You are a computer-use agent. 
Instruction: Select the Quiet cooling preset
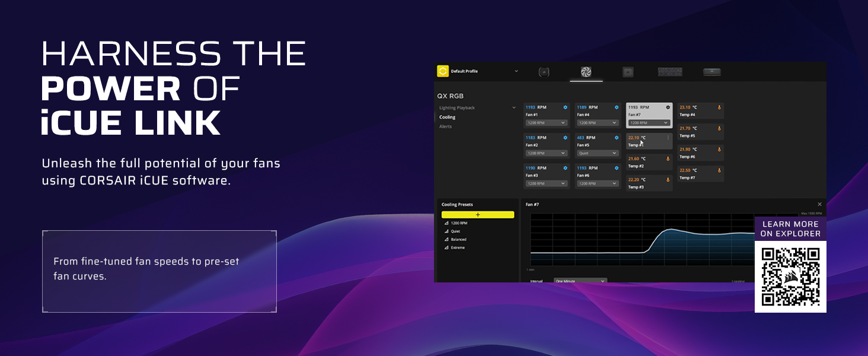click(455, 231)
